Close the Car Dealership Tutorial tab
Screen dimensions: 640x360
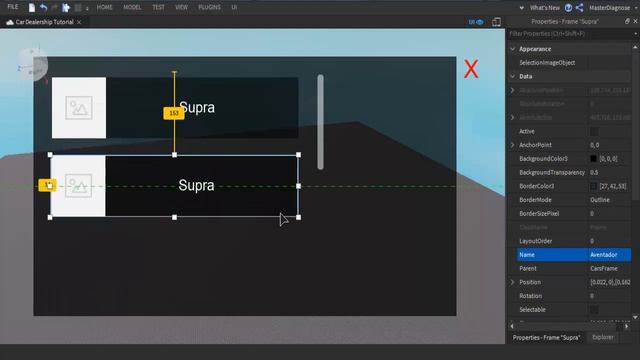79,22
